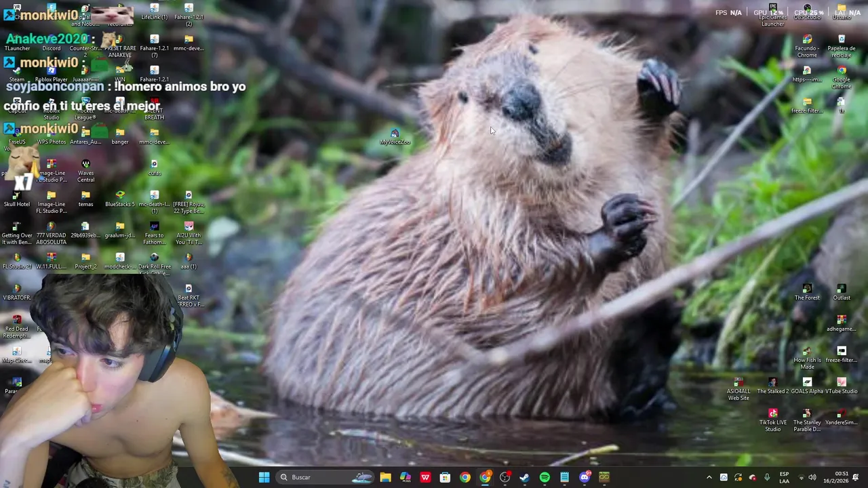Open File Explorer from the taskbar
This screenshot has width=868, height=488.
coord(385,477)
